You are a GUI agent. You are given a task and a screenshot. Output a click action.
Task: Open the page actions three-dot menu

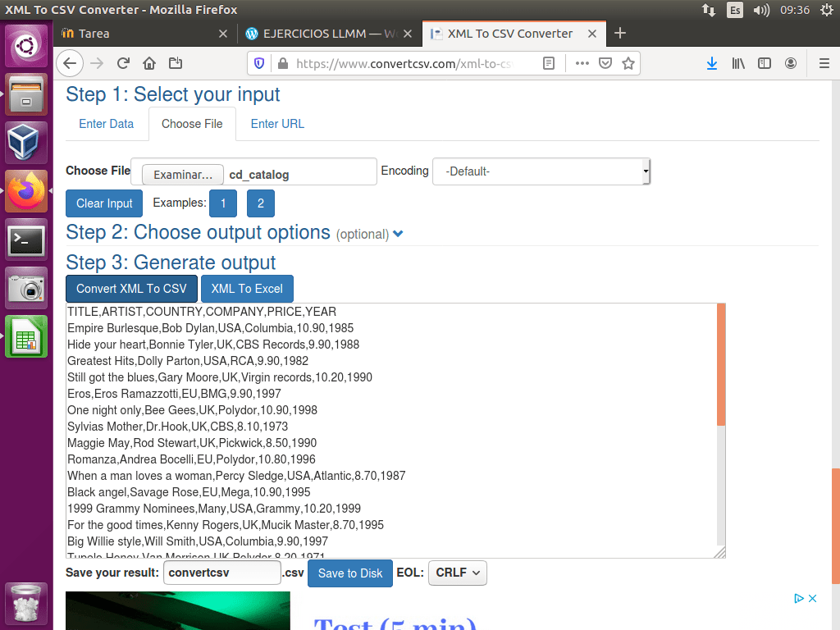(x=582, y=63)
